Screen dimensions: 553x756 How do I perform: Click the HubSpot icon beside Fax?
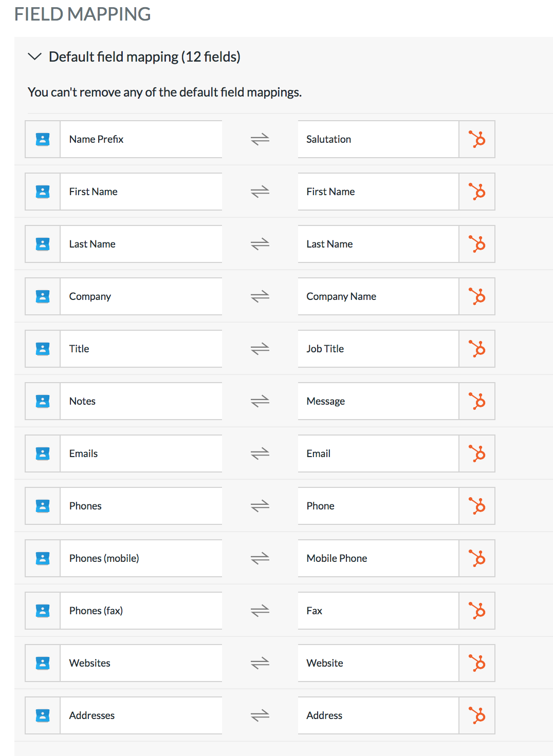coord(477,611)
